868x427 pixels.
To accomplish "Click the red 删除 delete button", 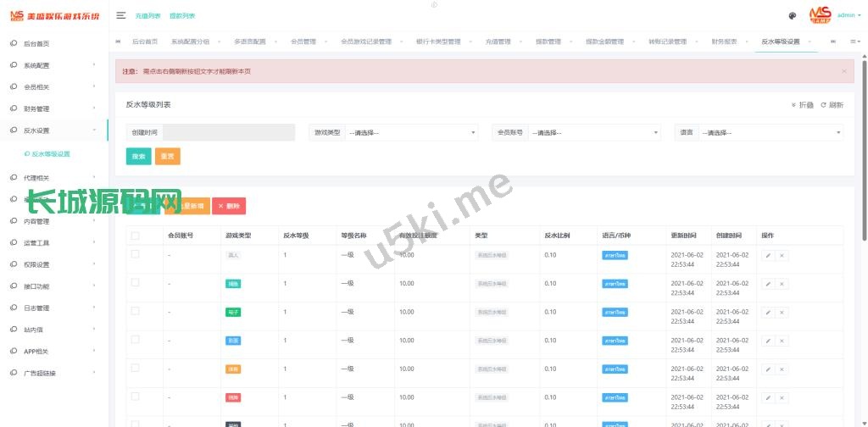I will point(229,206).
